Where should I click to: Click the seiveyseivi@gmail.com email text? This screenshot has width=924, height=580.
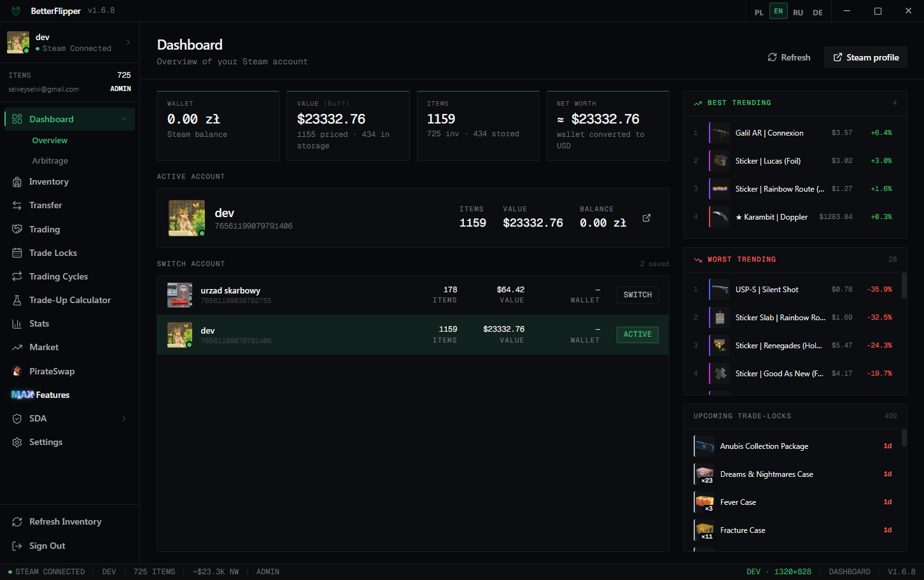44,90
